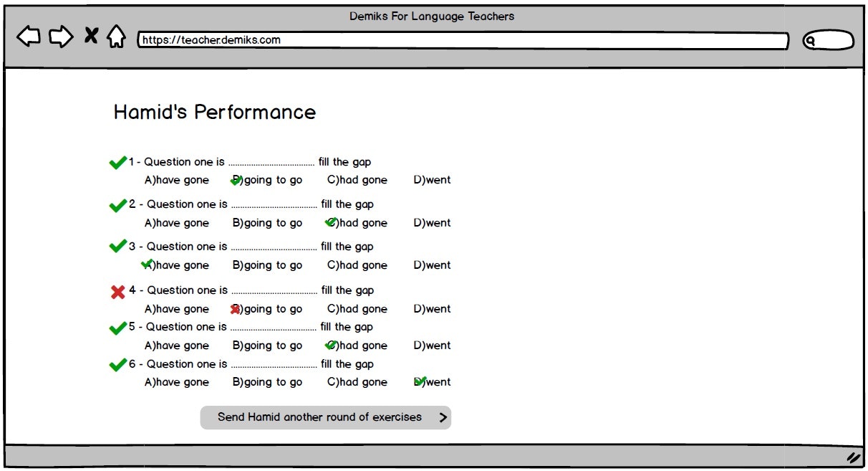Click the green checkmark beside question 6
The image size is (868, 471).
click(117, 365)
